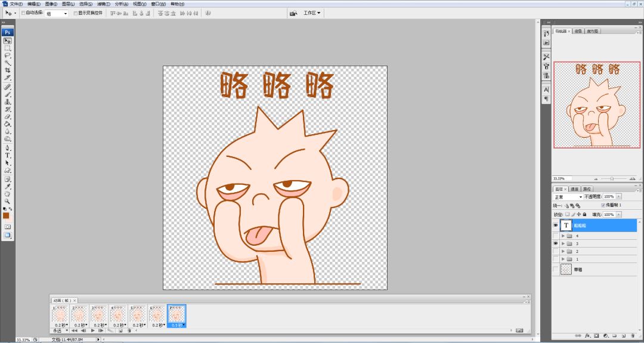Select the Horizontal Type tool
This screenshot has height=343, width=644.
click(x=8, y=155)
